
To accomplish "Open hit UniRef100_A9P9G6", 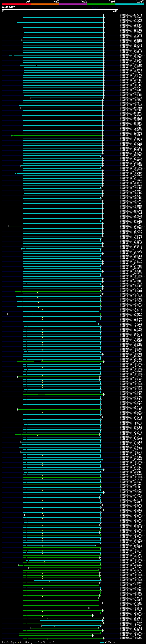I will coord(131,27).
